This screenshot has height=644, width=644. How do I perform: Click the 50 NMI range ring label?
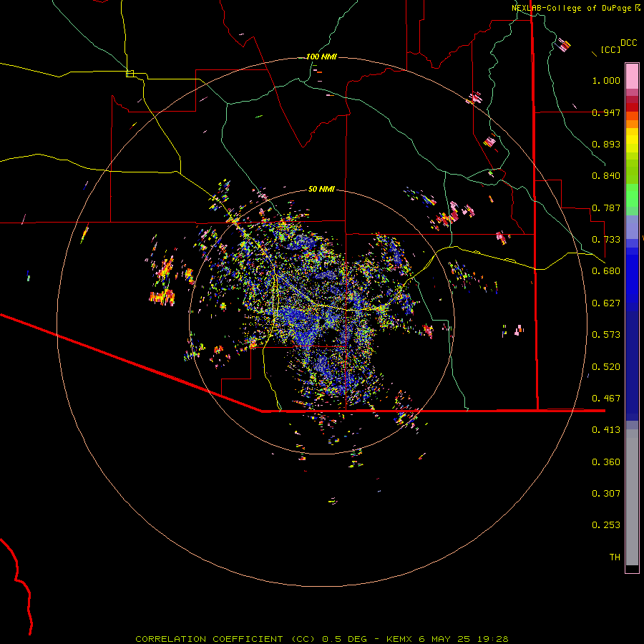[x=321, y=189]
